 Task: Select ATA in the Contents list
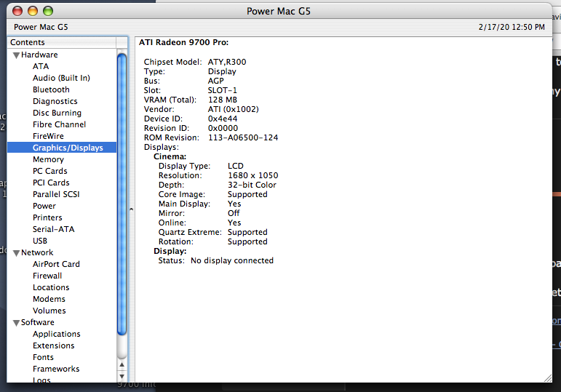click(41, 66)
